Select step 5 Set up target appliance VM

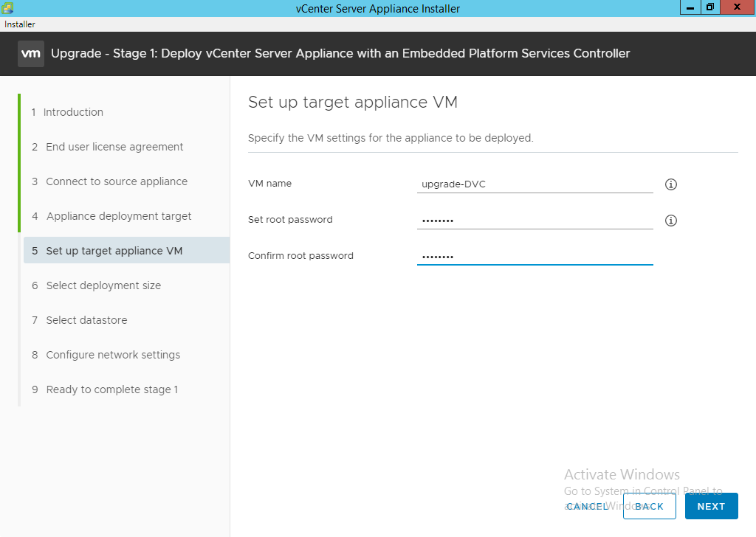coord(126,250)
